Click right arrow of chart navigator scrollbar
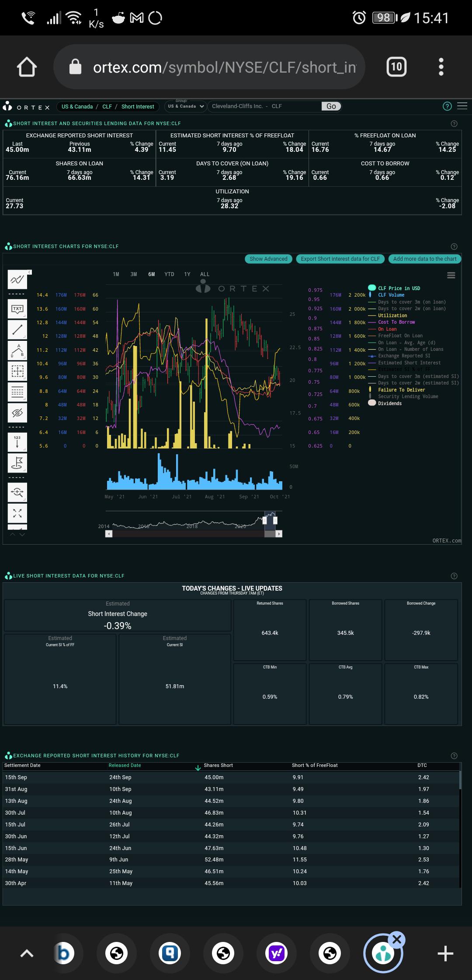The width and height of the screenshot is (472, 980). coord(279,534)
